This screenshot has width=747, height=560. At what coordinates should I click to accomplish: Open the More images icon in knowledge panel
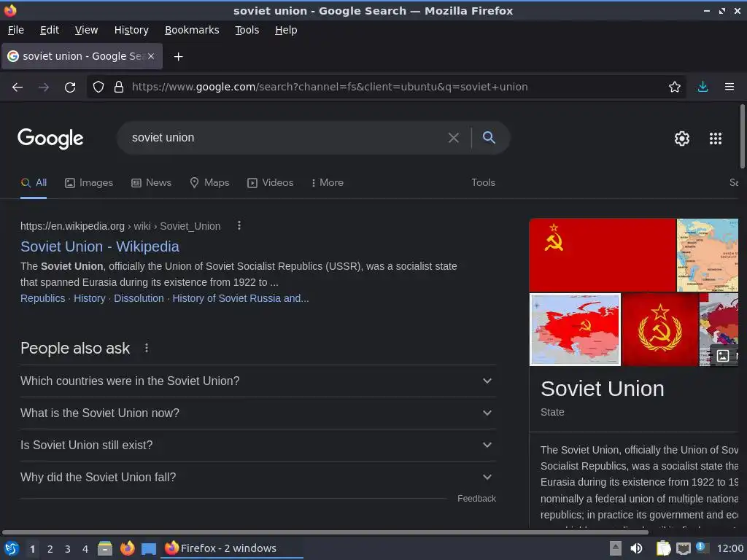(x=723, y=355)
